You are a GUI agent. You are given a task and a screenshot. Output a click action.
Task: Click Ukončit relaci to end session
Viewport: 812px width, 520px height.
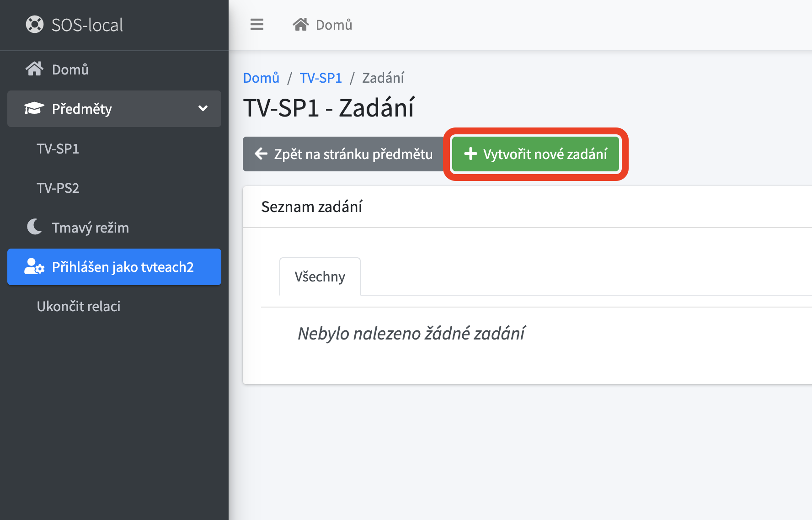79,306
